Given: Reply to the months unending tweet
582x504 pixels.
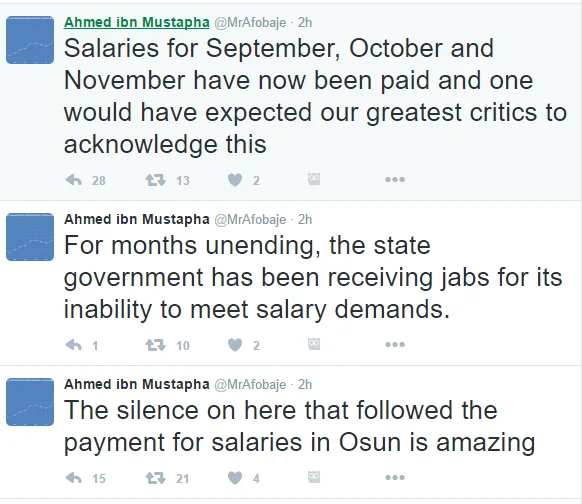Looking at the screenshot, I should pyautogui.click(x=73, y=346).
